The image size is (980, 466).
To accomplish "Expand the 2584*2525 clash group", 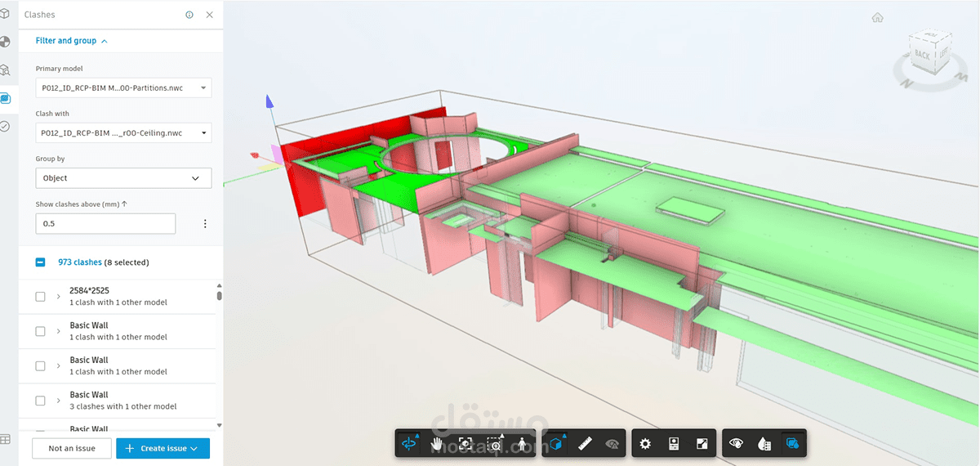I will 59,297.
